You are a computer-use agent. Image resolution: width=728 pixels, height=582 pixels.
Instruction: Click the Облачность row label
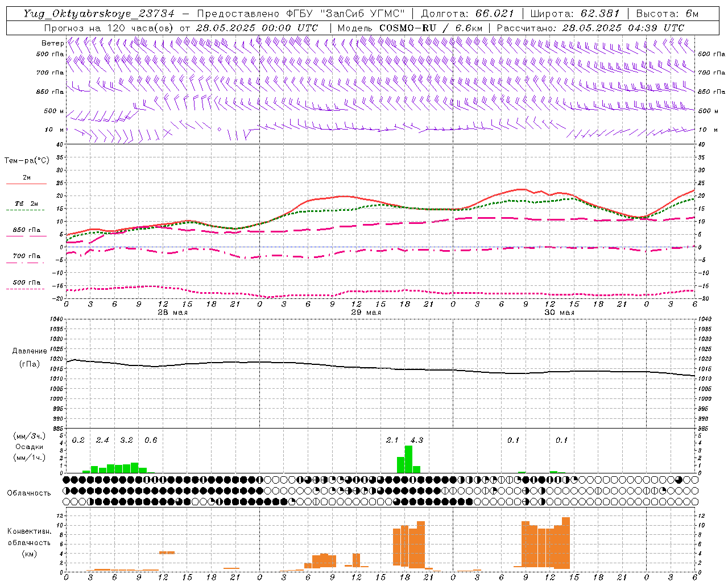29,493
